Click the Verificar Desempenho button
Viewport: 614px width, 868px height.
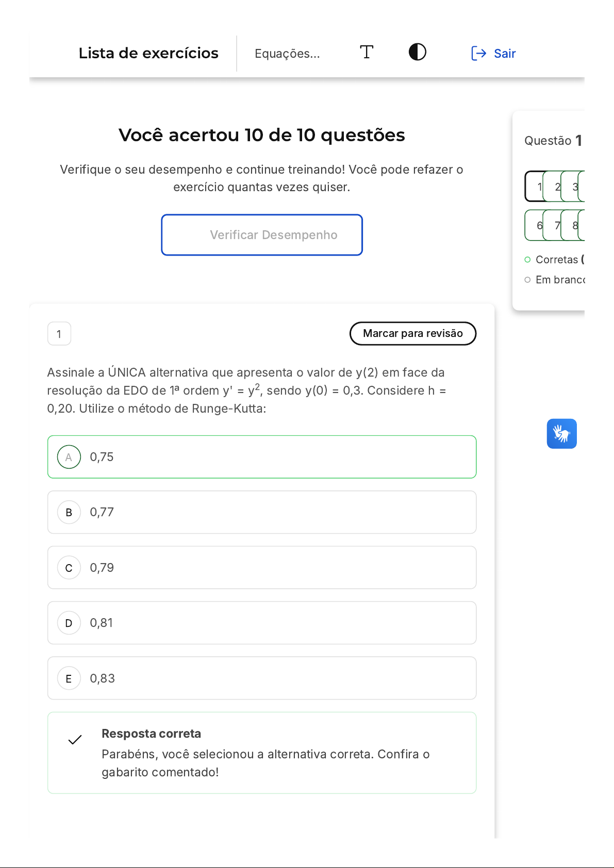tap(261, 235)
